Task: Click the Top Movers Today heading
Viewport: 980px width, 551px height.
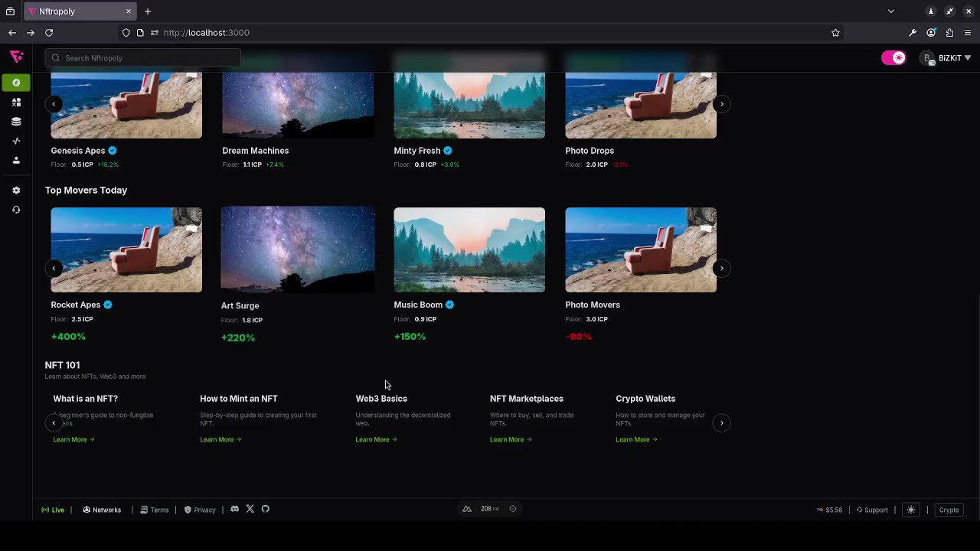Action: [86, 191]
